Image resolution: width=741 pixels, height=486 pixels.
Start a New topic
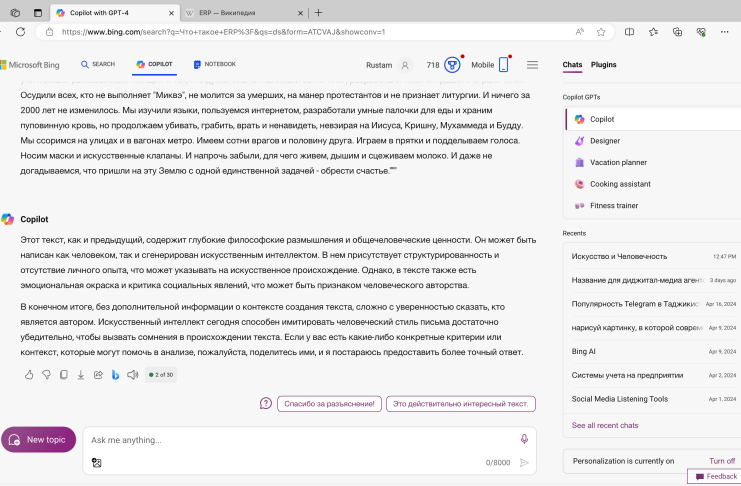[x=39, y=440]
